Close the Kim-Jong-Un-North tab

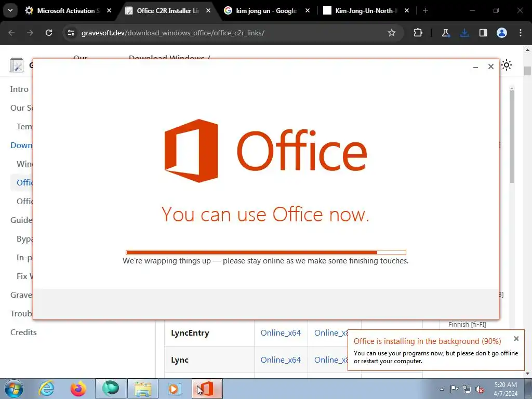click(x=407, y=10)
